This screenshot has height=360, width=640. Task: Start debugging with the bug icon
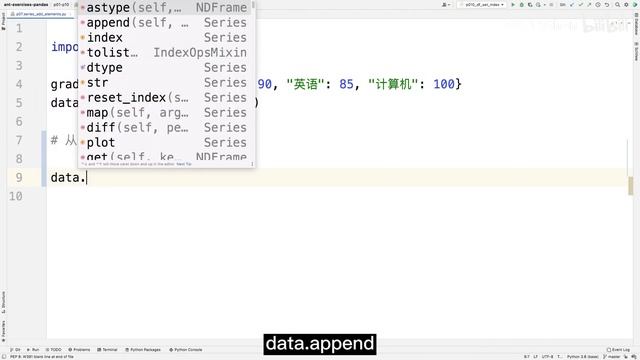coord(521,4)
